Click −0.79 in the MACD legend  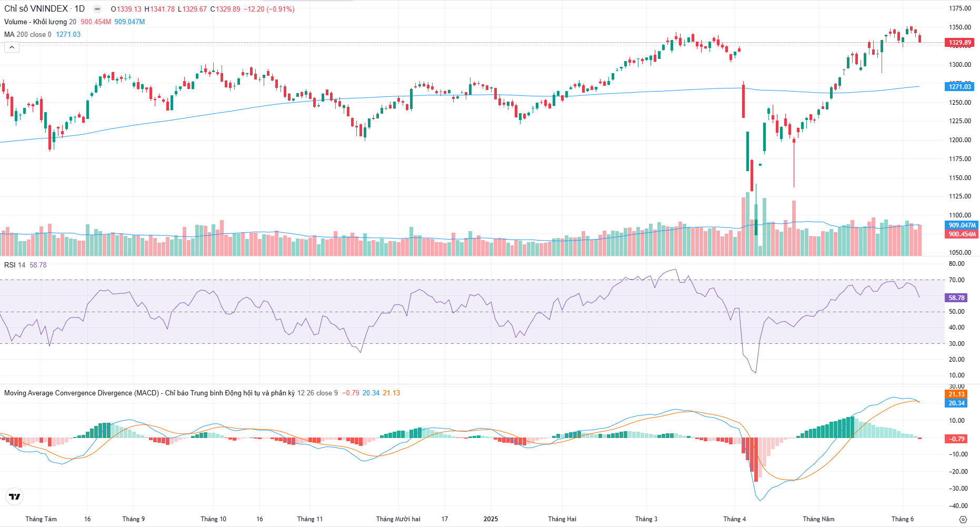(x=351, y=393)
